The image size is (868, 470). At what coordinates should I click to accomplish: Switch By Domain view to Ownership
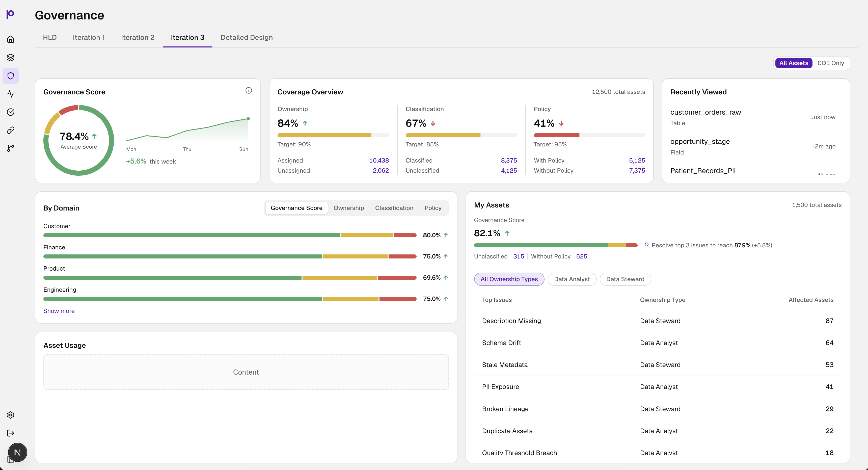click(x=349, y=208)
